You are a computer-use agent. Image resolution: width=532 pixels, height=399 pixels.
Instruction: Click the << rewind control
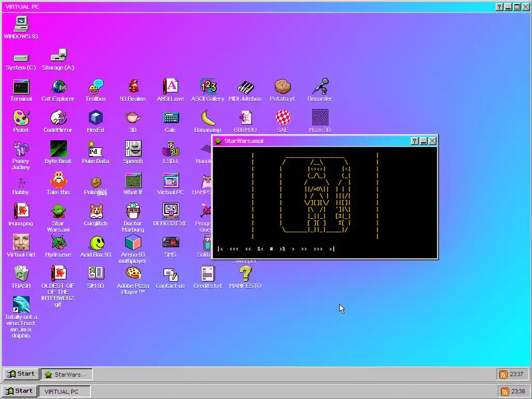[248, 249]
